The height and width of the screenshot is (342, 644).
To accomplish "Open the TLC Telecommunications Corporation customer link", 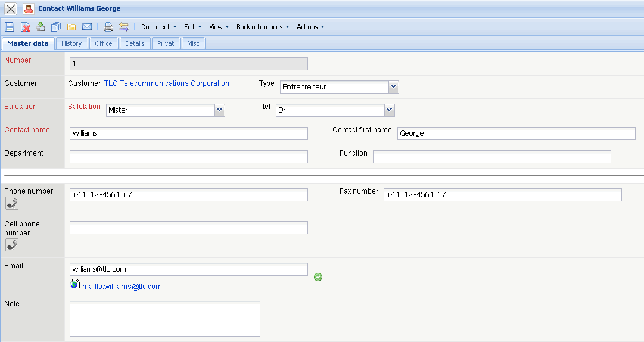I will [167, 83].
